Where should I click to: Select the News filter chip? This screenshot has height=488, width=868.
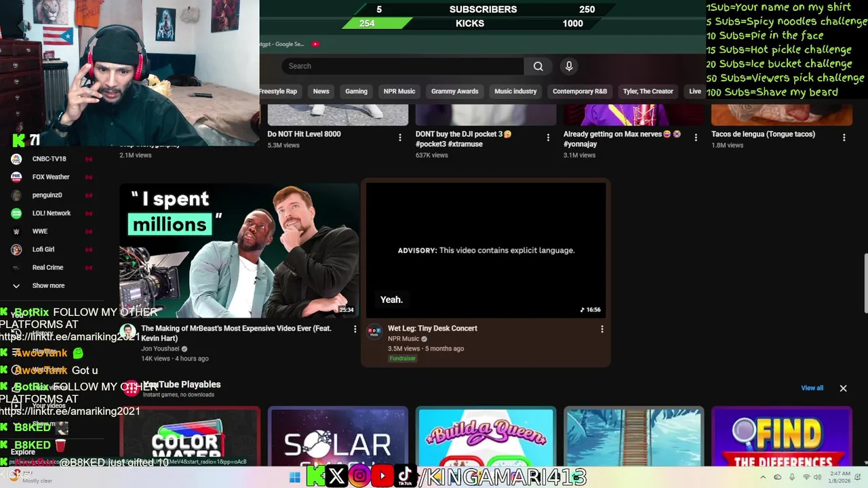[321, 91]
